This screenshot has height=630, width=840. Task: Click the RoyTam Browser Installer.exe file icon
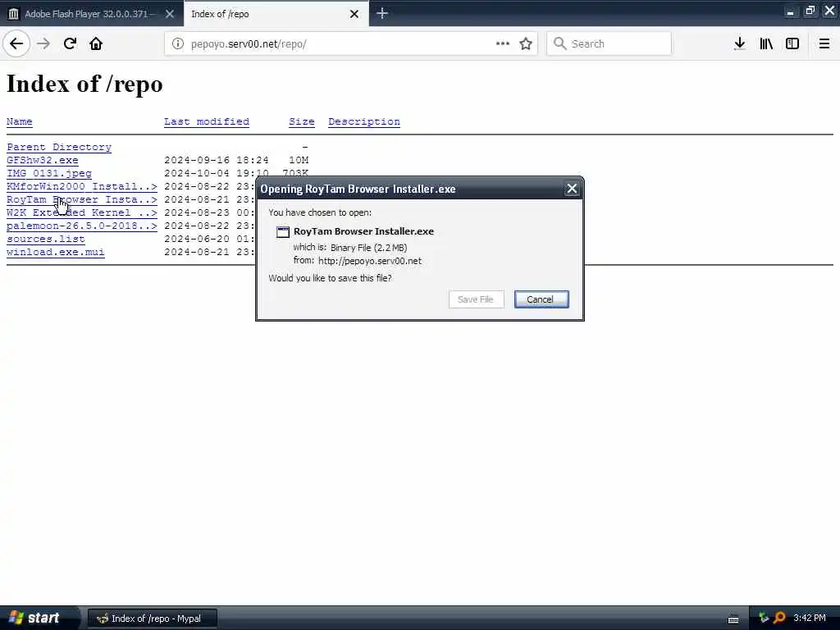pyautogui.click(x=282, y=232)
